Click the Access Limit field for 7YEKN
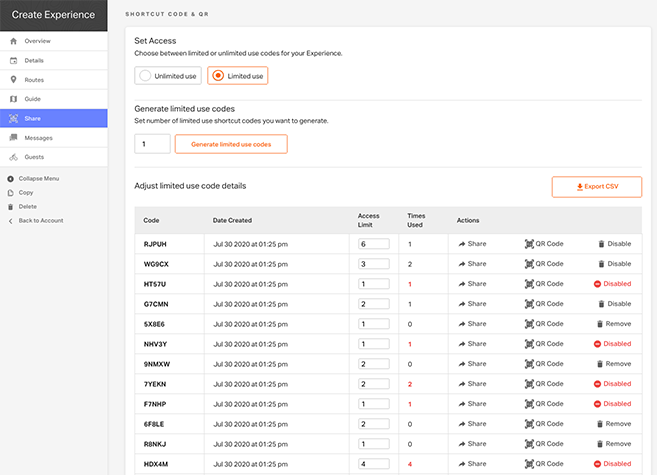The height and width of the screenshot is (475, 657). pyautogui.click(x=374, y=384)
